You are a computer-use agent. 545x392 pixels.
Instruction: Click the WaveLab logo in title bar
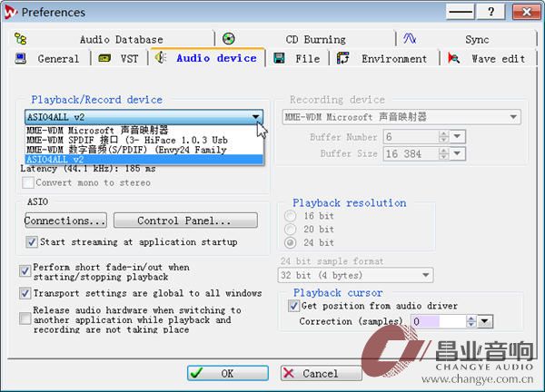click(10, 12)
